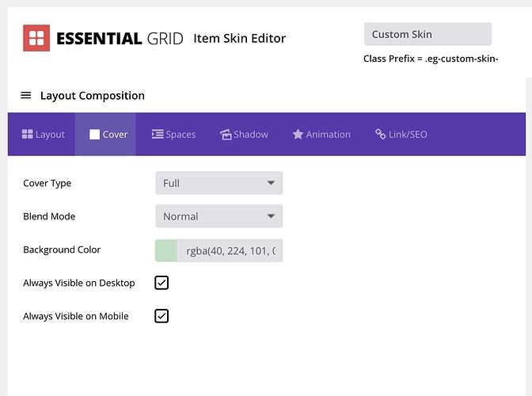Open the green Background Color swatch
The height and width of the screenshot is (396, 532).
coord(166,251)
